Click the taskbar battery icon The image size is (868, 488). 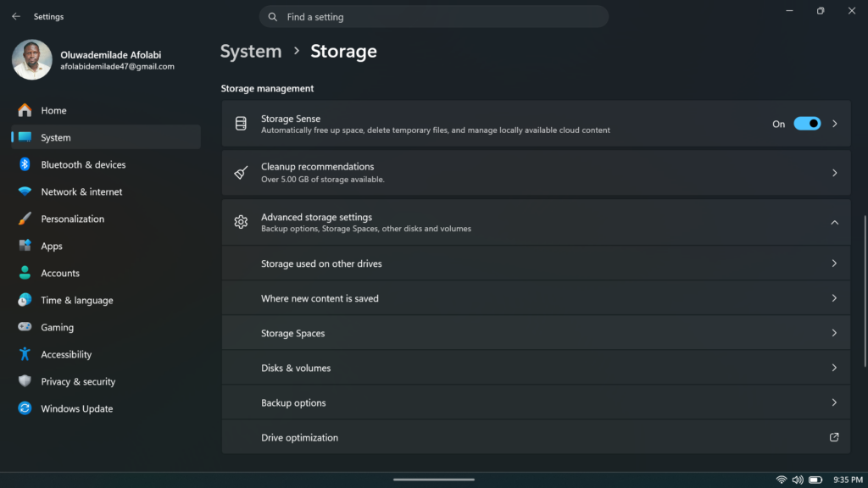coord(815,480)
